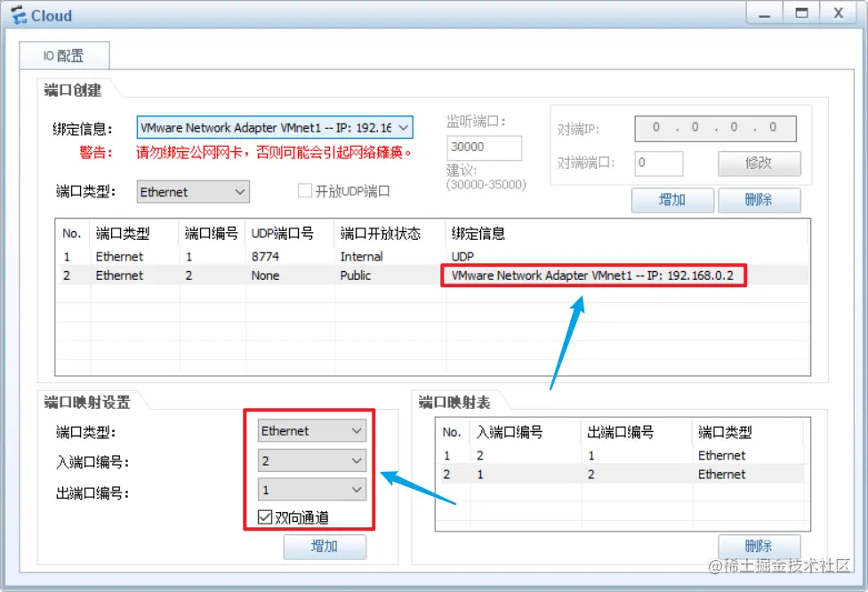
Task: Select port row 1 with UDP 8774
Action: tap(432, 257)
